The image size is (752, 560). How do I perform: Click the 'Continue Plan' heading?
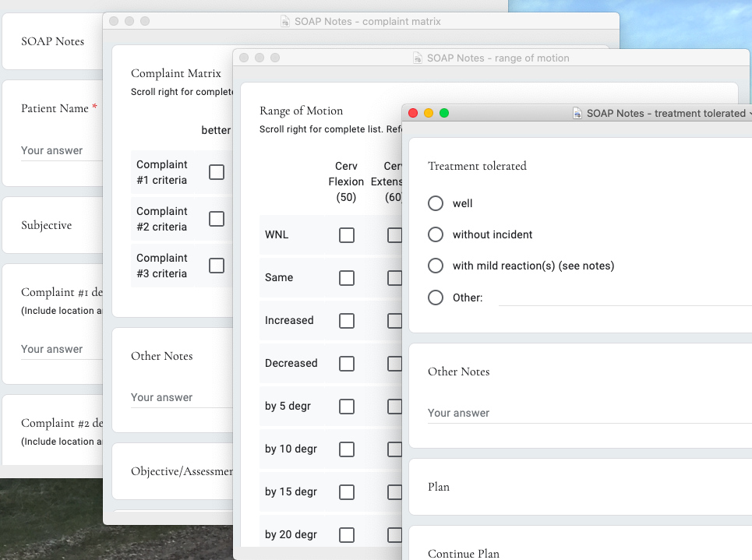[464, 554]
